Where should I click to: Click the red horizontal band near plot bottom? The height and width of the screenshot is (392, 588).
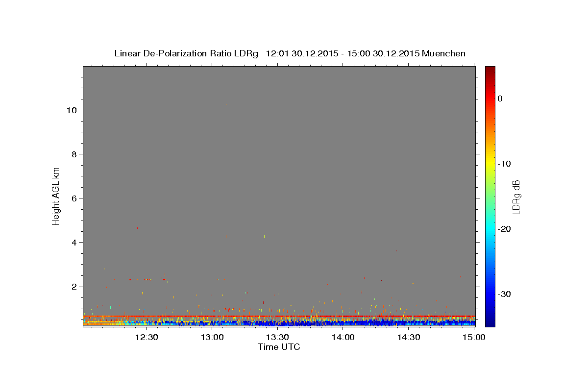point(279,317)
